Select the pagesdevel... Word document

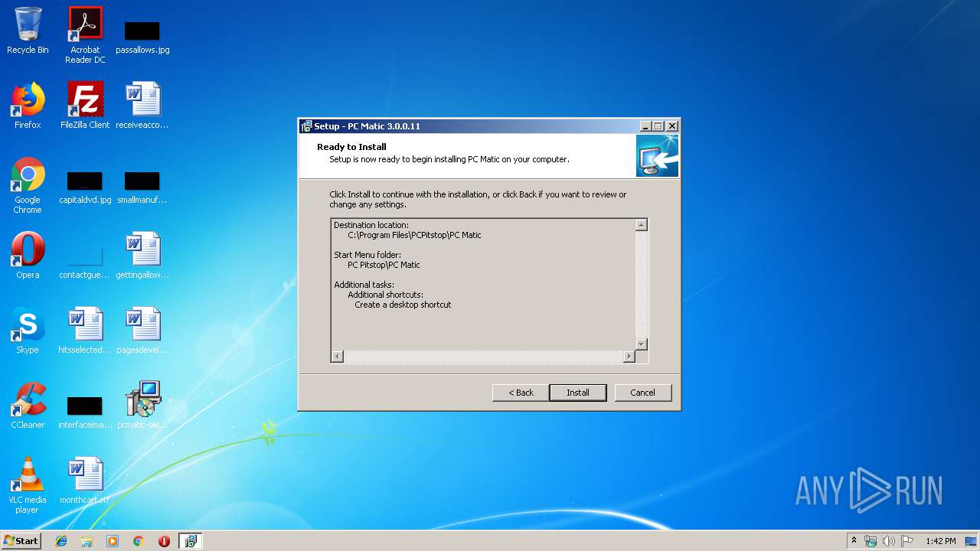tap(142, 331)
